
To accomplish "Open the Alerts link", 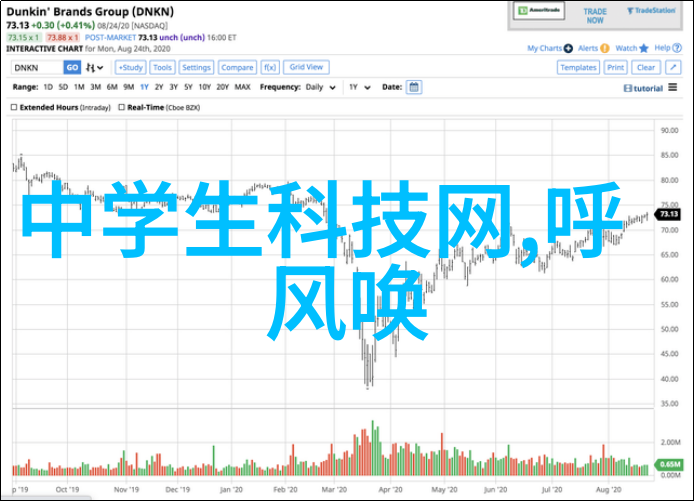I will pyautogui.click(x=588, y=48).
